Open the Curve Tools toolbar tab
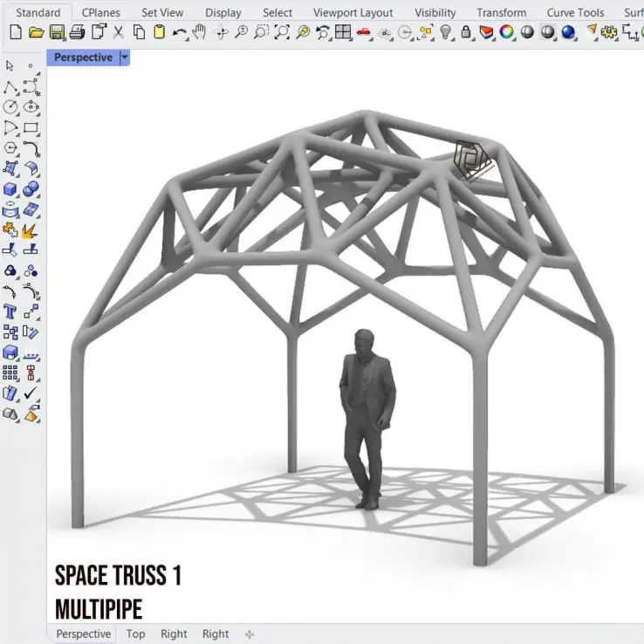644x644 pixels. point(575,12)
